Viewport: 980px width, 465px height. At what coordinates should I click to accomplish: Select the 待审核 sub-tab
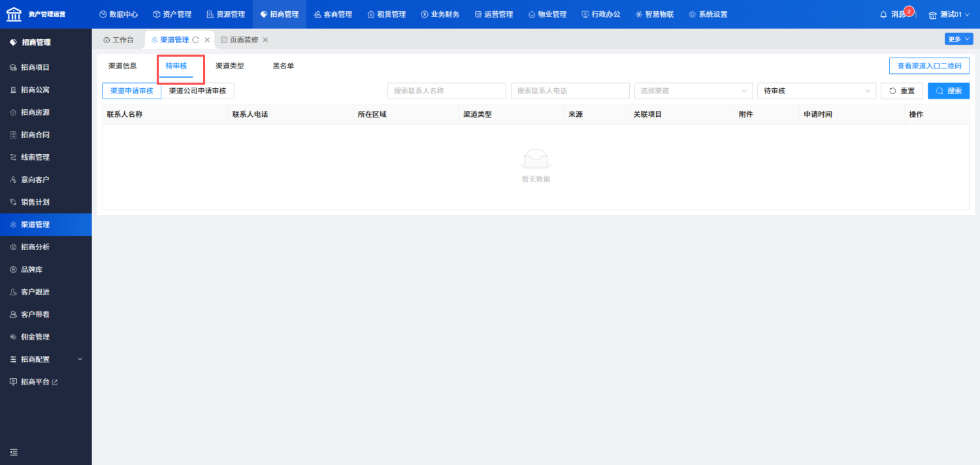pyautogui.click(x=176, y=66)
